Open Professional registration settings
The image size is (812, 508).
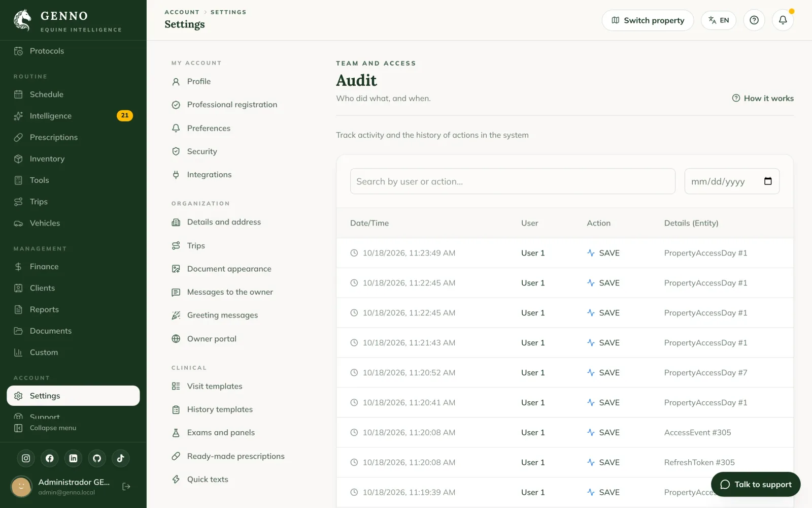coord(224,105)
